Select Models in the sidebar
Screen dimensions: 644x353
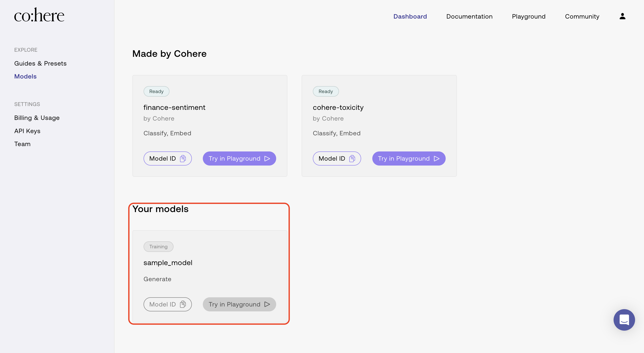coord(25,77)
